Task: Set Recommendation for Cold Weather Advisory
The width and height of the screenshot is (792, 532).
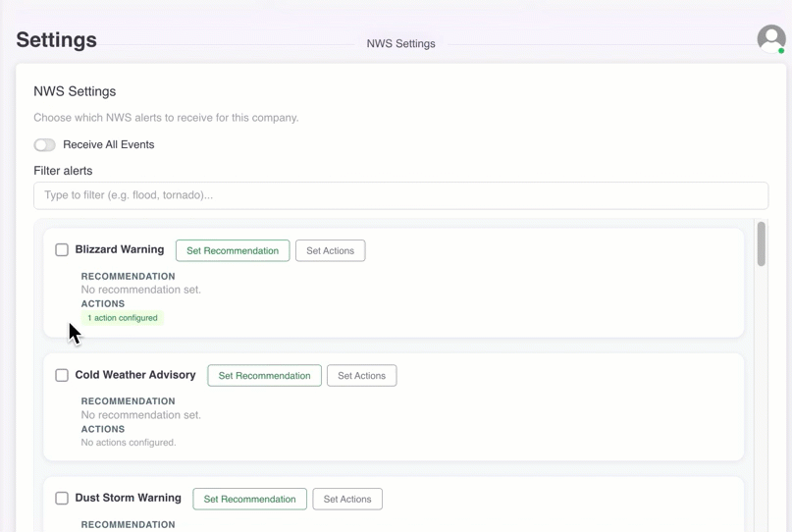Action: 264,376
